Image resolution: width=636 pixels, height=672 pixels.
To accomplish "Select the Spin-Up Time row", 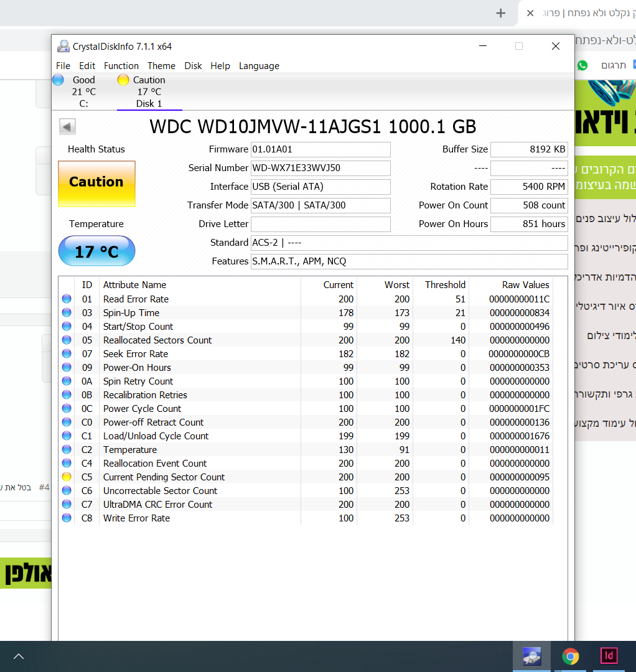I will point(306,313).
